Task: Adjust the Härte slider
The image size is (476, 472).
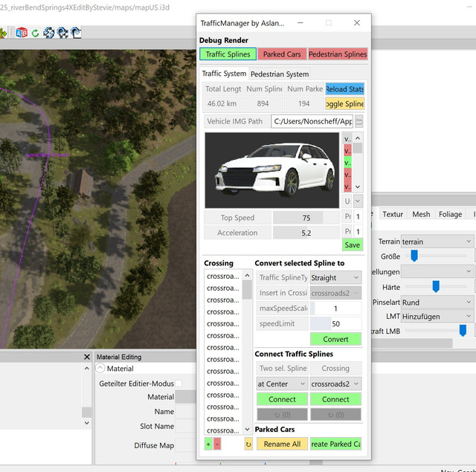Action: [436, 286]
